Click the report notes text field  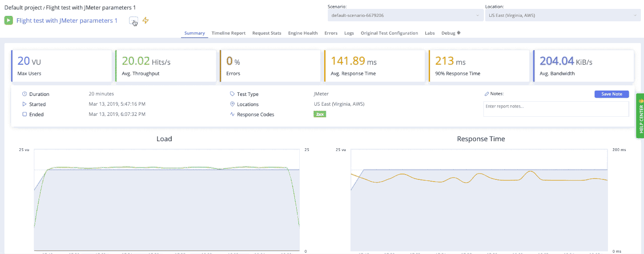[556, 109]
